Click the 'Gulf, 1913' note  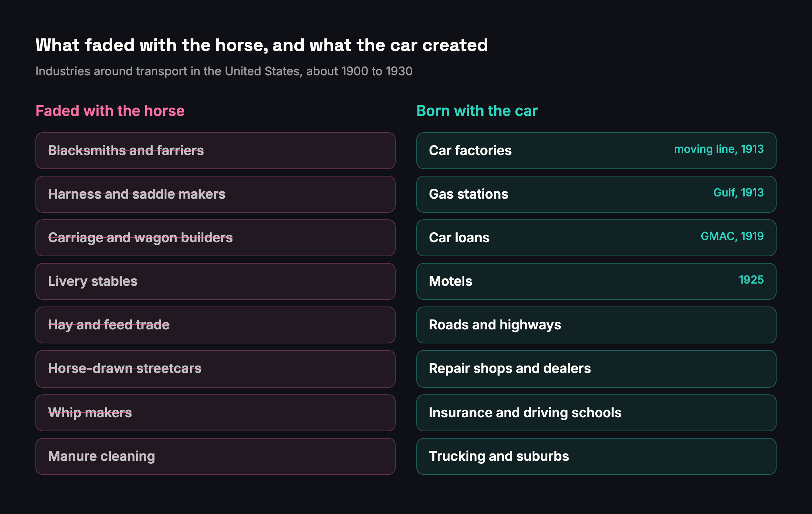click(x=739, y=193)
